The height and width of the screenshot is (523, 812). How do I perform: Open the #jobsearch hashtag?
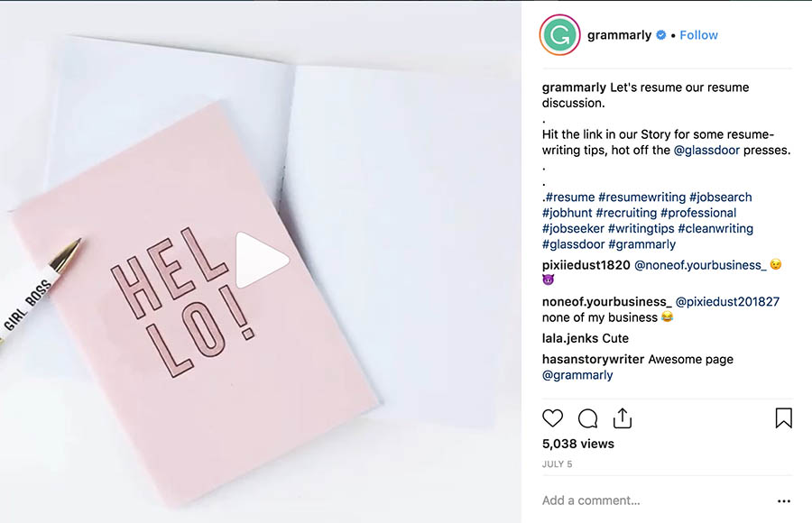[720, 197]
